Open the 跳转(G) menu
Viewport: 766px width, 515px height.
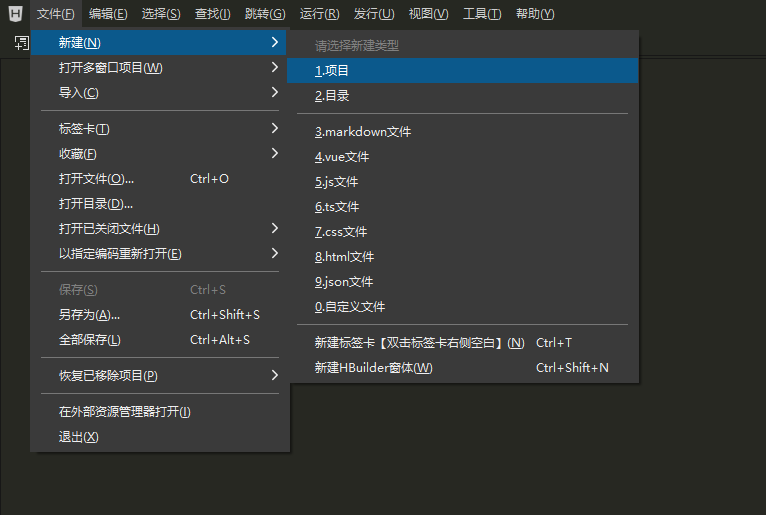point(265,14)
